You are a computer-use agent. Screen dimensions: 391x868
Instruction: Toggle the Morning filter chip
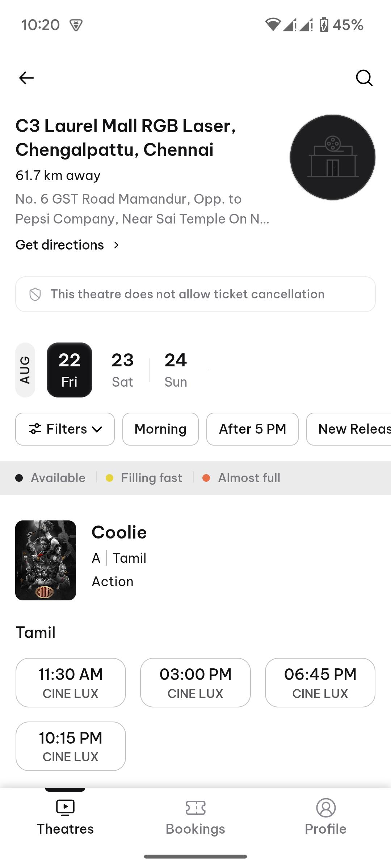[x=160, y=429]
